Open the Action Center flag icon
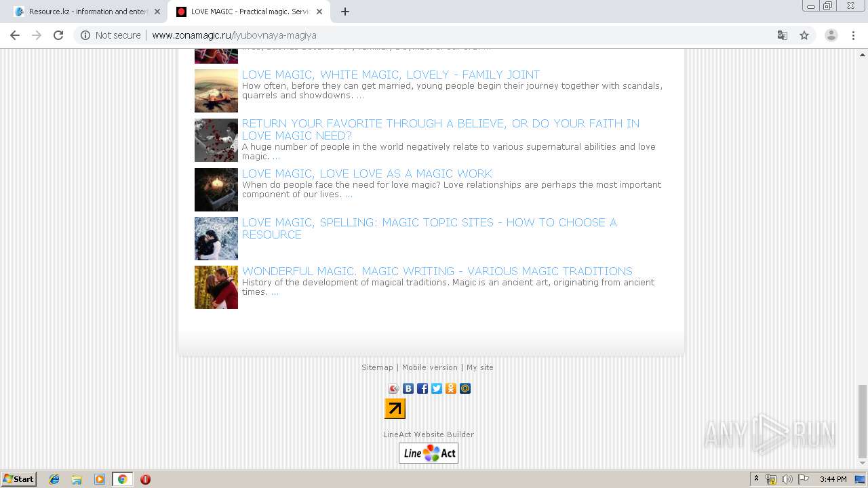The image size is (868, 488). coord(804,479)
